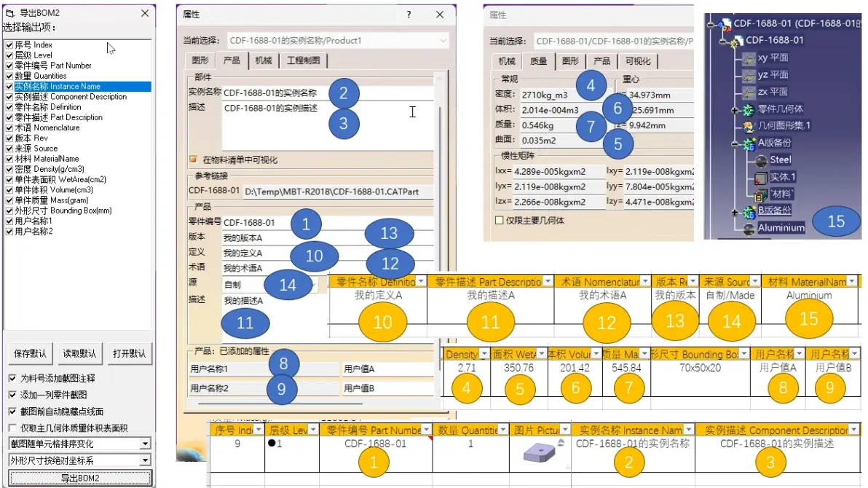Toggle 仅限主要几何体 checkbox

pos(500,221)
